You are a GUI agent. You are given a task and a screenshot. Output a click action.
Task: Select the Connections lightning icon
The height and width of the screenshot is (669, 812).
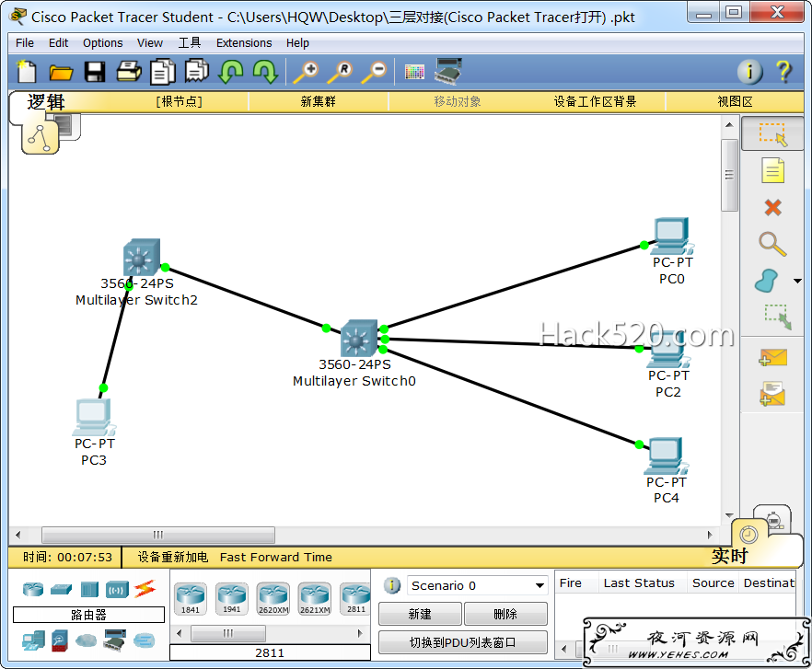[145, 589]
